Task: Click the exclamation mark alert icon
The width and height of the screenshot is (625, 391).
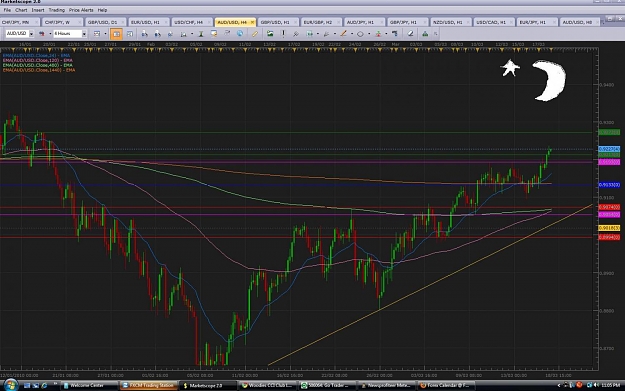Action: click(283, 34)
